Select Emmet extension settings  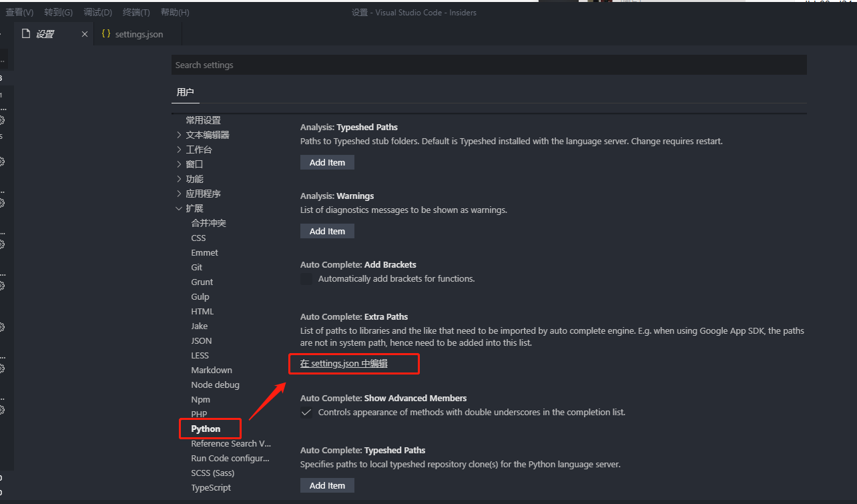click(x=204, y=252)
